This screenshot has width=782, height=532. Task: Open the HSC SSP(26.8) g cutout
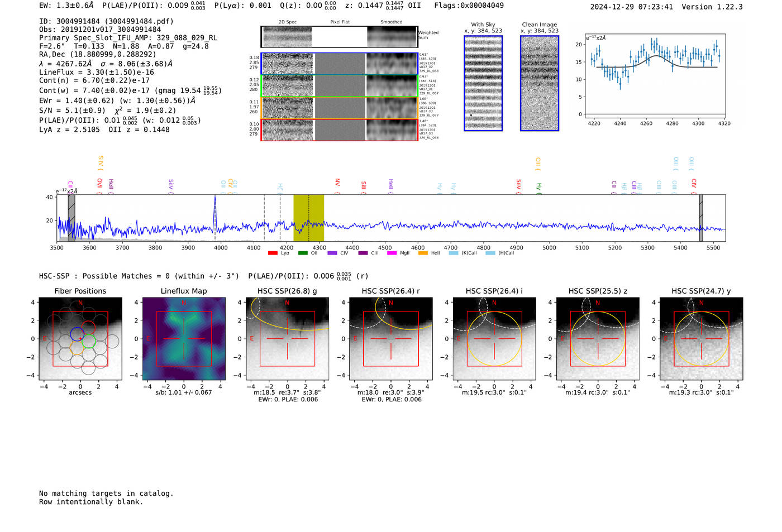coord(288,339)
